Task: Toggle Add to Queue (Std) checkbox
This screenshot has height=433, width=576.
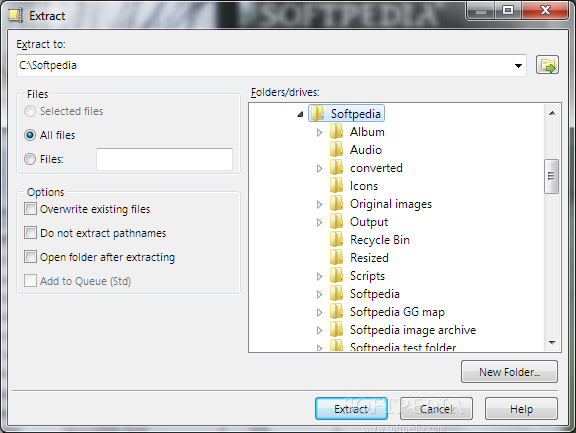Action: click(30, 281)
